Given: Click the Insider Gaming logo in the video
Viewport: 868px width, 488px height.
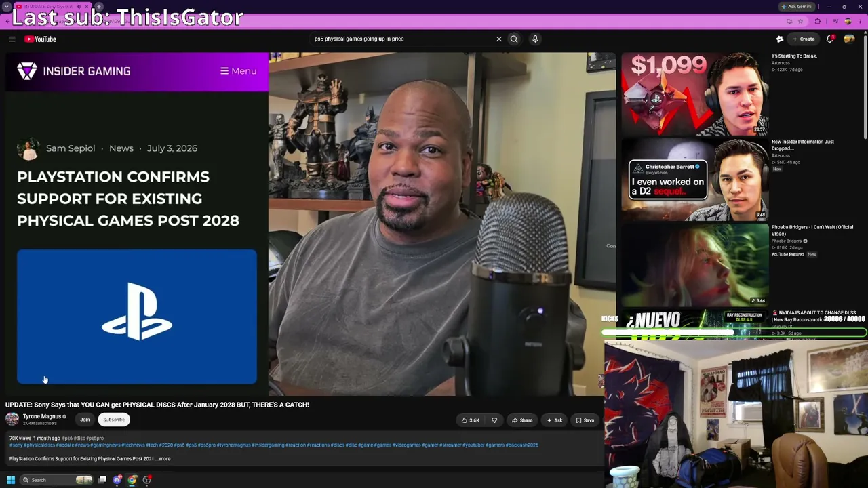Looking at the screenshot, I should pyautogui.click(x=73, y=71).
